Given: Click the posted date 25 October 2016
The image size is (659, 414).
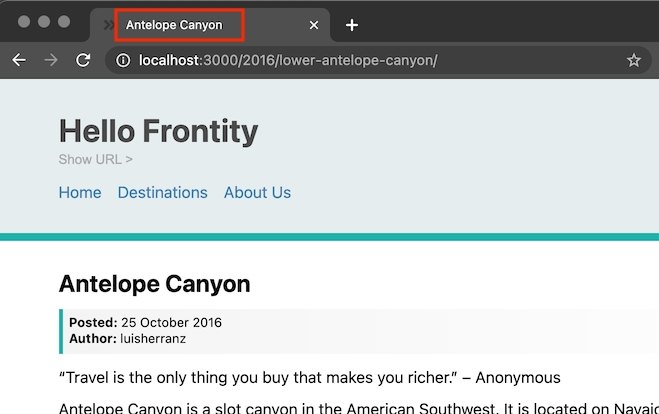Looking at the screenshot, I should click(171, 323).
